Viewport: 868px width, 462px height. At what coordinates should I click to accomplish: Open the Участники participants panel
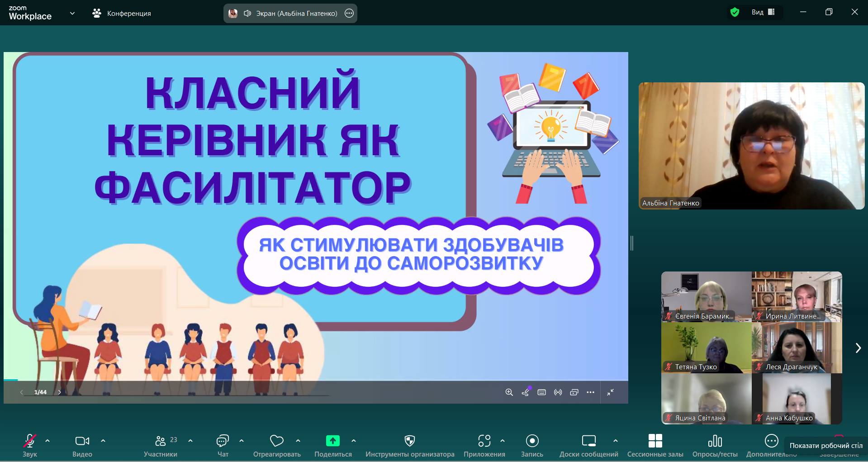pos(161,445)
